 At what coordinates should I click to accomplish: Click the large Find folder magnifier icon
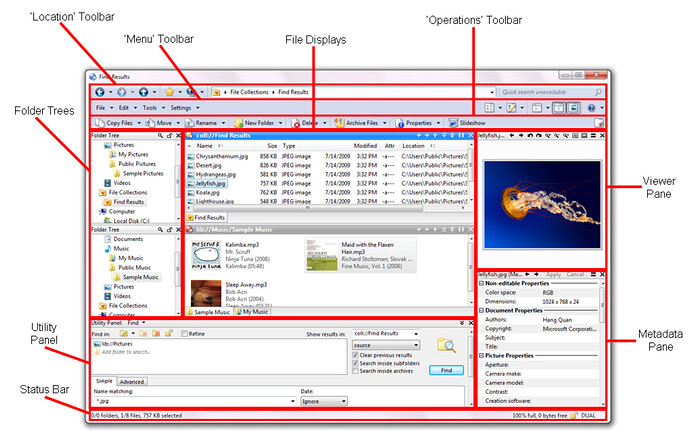click(x=446, y=346)
